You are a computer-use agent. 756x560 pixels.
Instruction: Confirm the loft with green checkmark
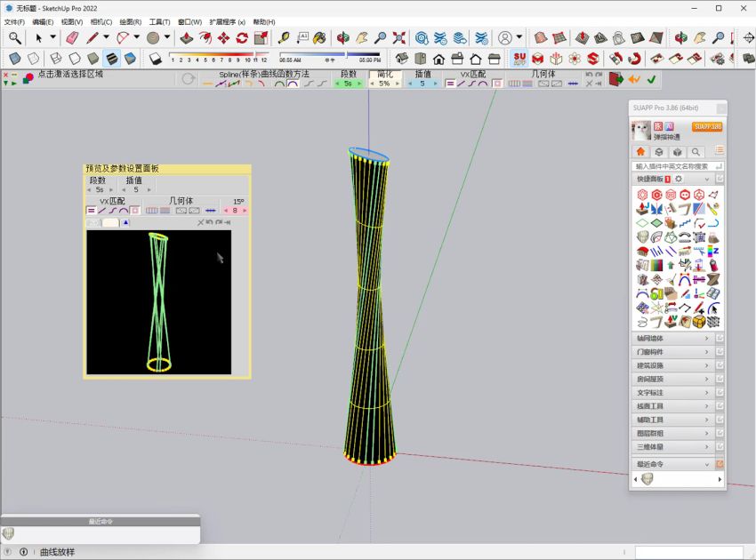coord(651,79)
